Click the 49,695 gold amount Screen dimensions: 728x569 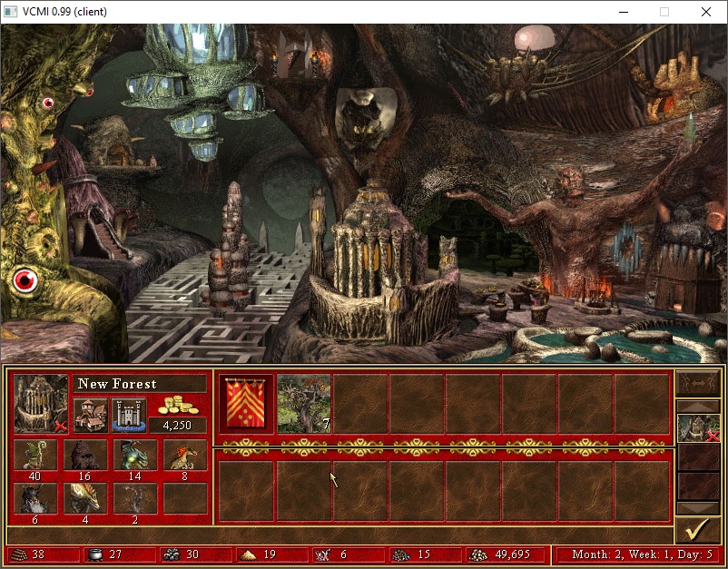(513, 554)
